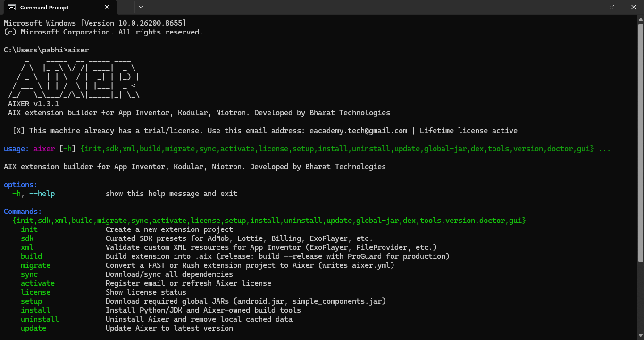This screenshot has width=644, height=340.
Task: Minimize the terminal window
Action: tap(590, 7)
